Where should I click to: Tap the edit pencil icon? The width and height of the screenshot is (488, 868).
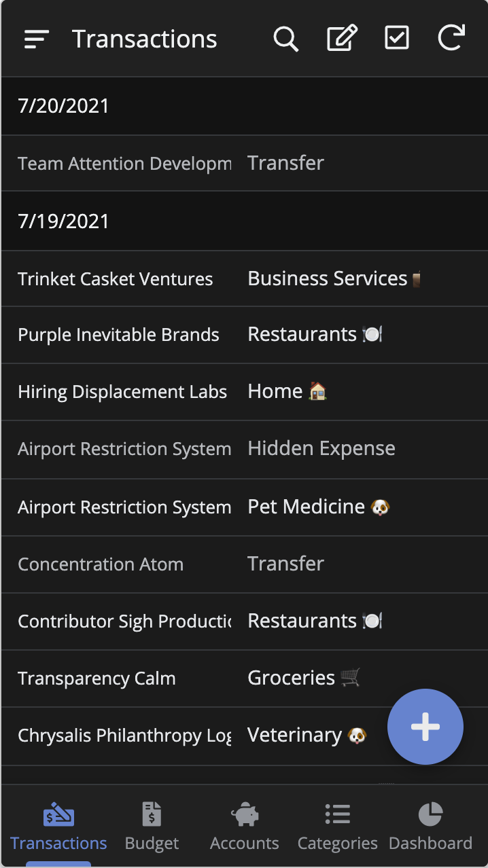[x=342, y=39]
